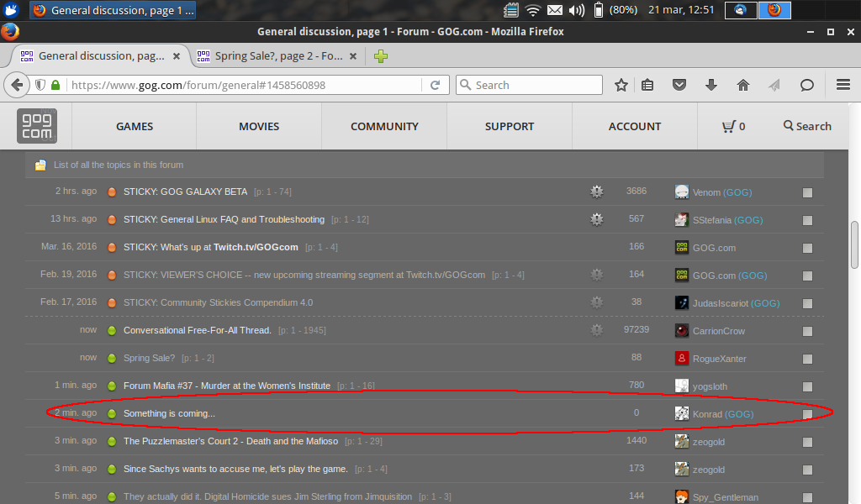Click the CarrionCrow user avatar
Image resolution: width=861 pixels, height=504 pixels.
tap(681, 331)
